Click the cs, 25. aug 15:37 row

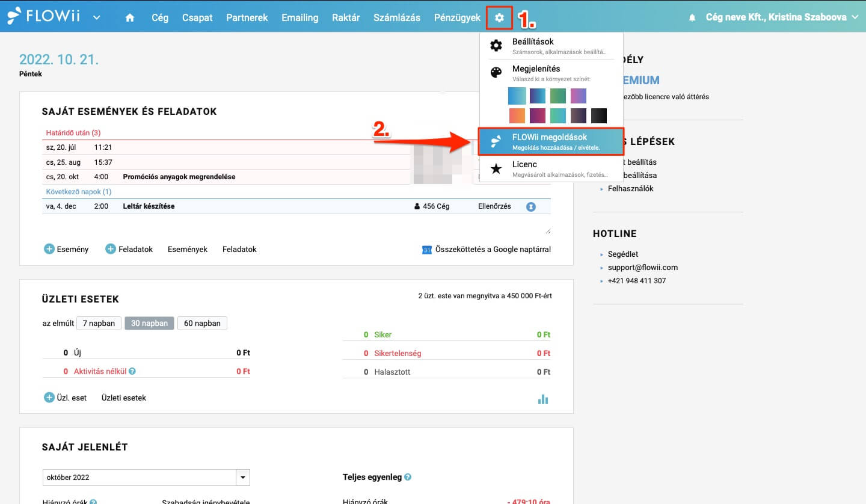[x=296, y=162]
